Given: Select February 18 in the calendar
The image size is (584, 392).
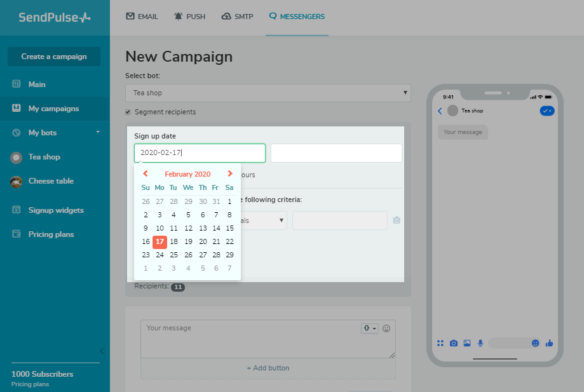Looking at the screenshot, I should pyautogui.click(x=173, y=241).
